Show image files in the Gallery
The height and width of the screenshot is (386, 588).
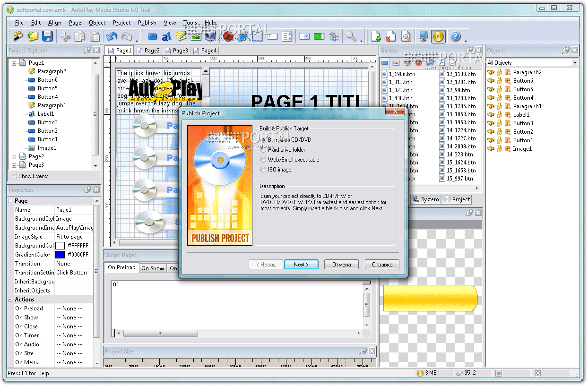396,62
